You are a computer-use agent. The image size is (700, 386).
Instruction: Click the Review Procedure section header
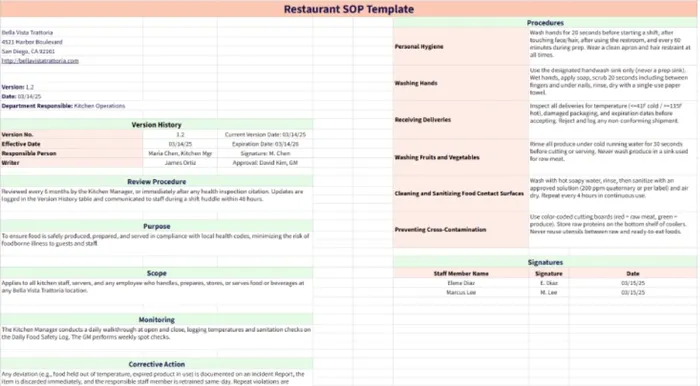coord(156,182)
